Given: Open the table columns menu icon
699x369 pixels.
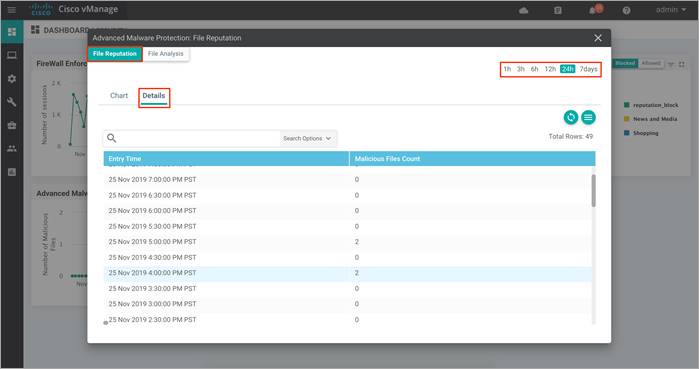Looking at the screenshot, I should coord(588,117).
